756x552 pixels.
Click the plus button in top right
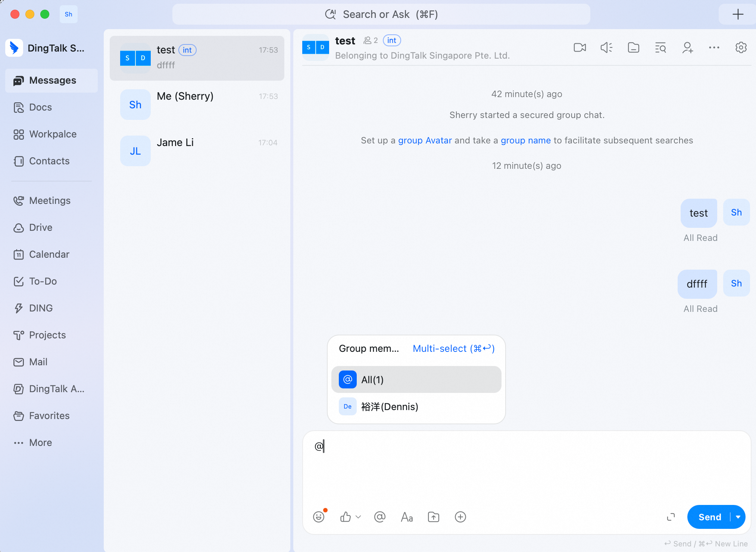[x=738, y=15]
